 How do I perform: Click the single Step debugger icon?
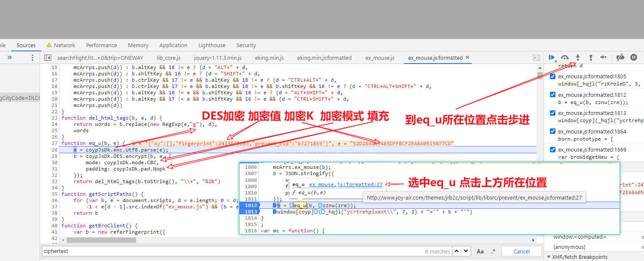click(x=604, y=58)
